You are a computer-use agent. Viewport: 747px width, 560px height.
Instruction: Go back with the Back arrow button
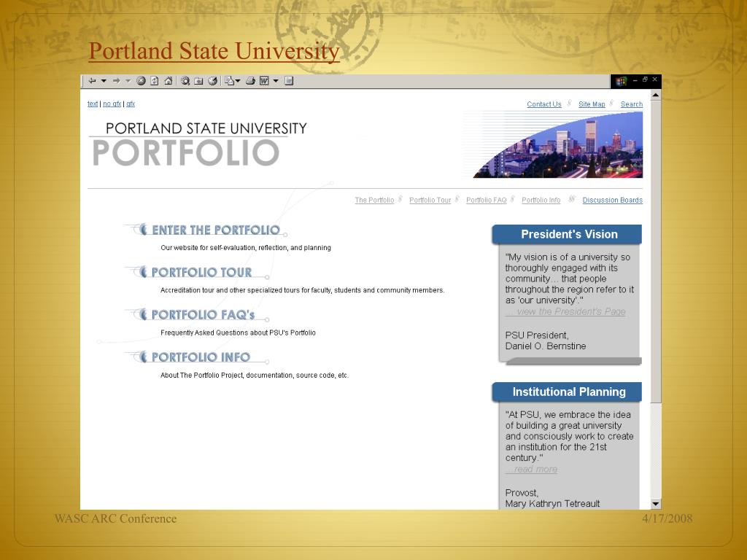pos(92,81)
